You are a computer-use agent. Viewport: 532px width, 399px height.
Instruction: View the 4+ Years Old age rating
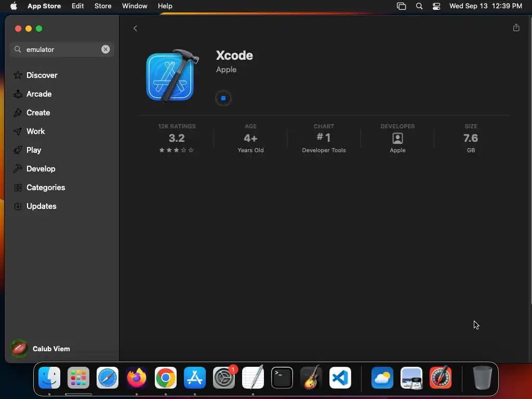click(250, 138)
